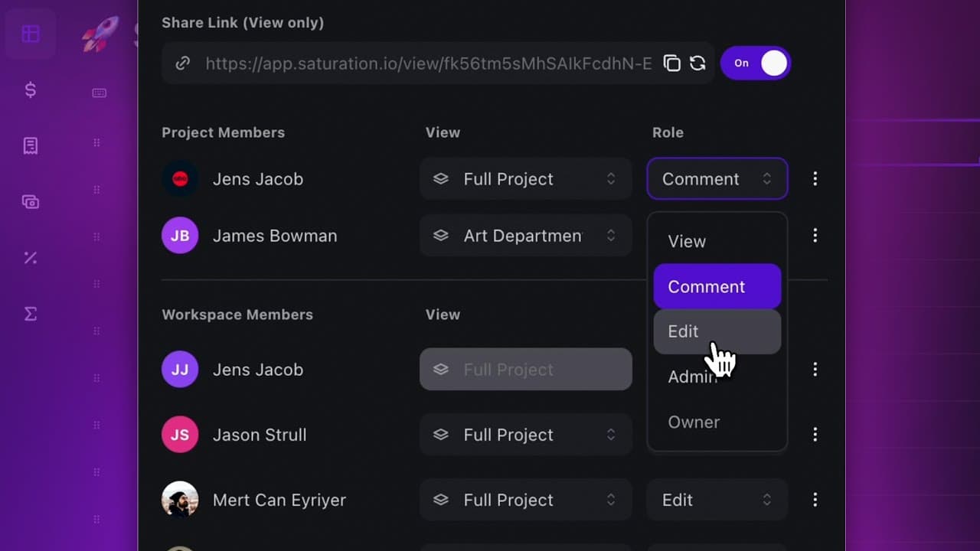This screenshot has height=551, width=980.
Task: Choose Edit from the role menu
Action: [x=717, y=331]
